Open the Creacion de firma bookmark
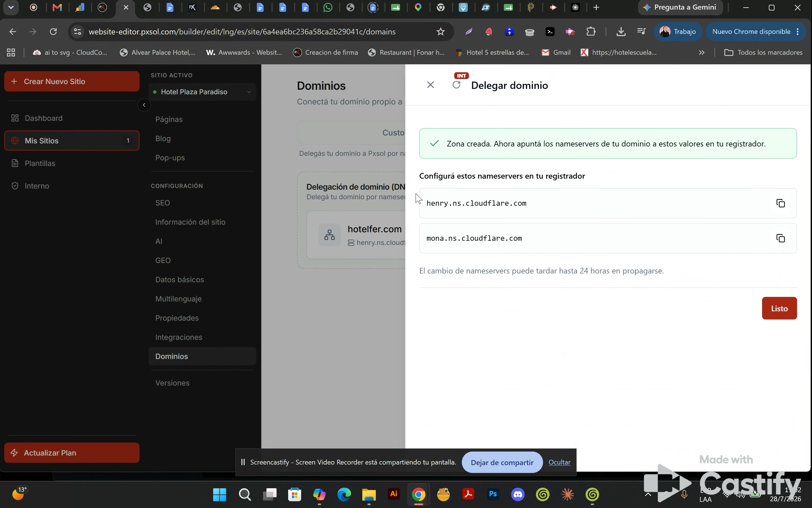The image size is (812, 508). coord(325,52)
